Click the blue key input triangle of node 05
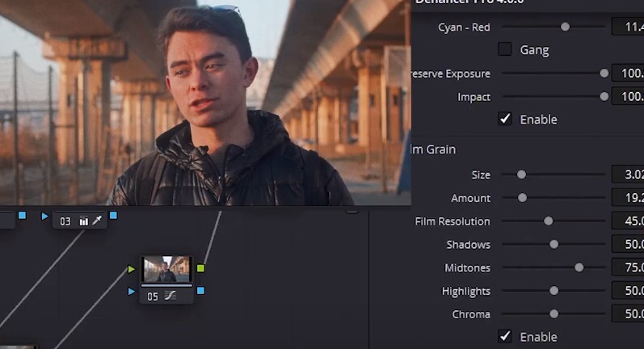 [x=132, y=291]
